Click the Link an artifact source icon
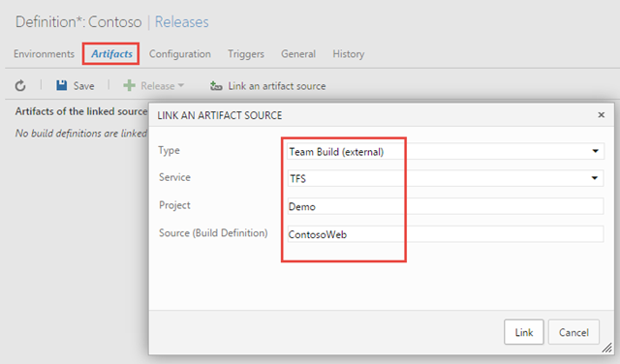 pos(216,86)
